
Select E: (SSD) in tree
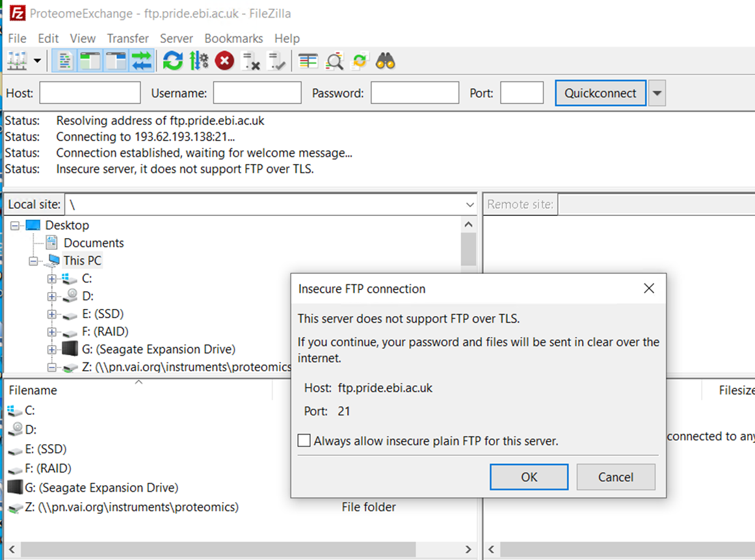pyautogui.click(x=103, y=314)
